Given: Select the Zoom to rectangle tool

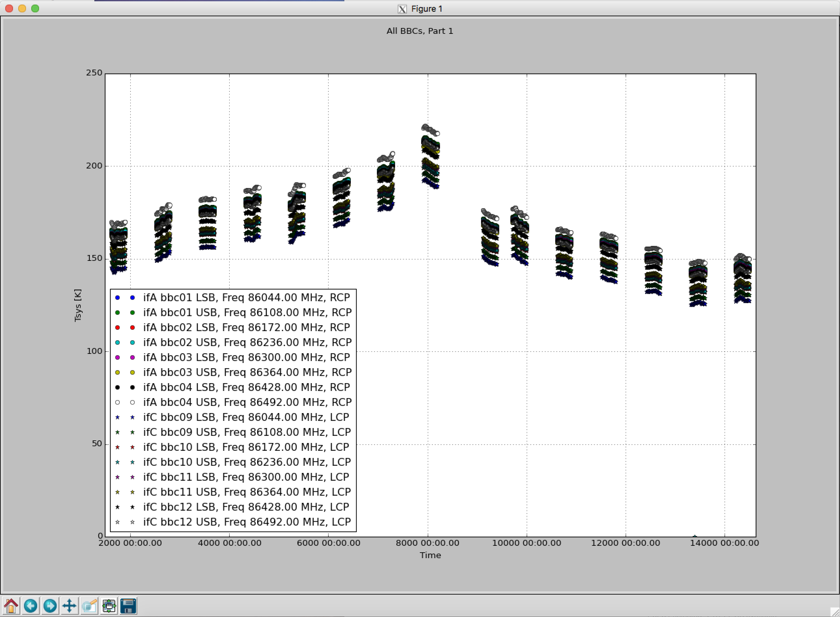Looking at the screenshot, I should pos(89,605).
